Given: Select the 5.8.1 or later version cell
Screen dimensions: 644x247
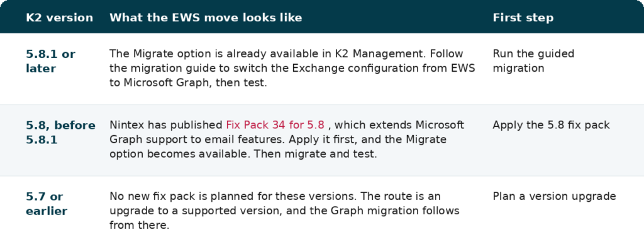Looking at the screenshot, I should pos(50,61).
